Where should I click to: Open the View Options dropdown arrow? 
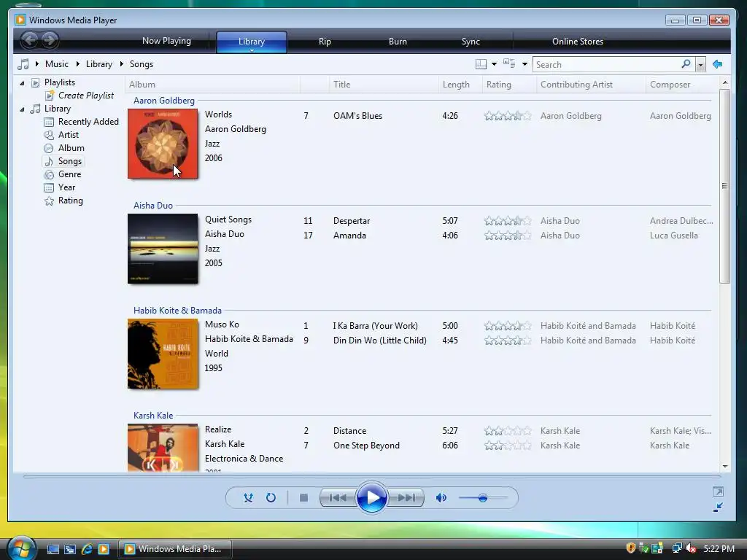pyautogui.click(x=525, y=64)
